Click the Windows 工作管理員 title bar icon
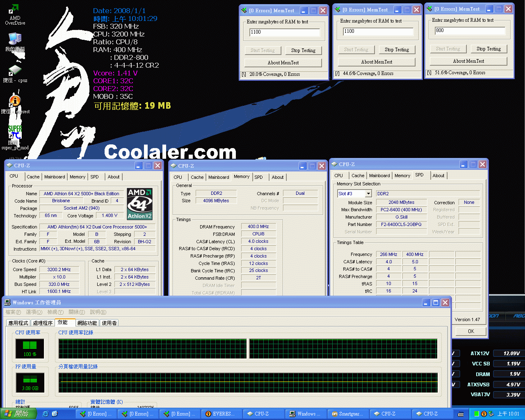525x420 pixels. tap(7, 303)
